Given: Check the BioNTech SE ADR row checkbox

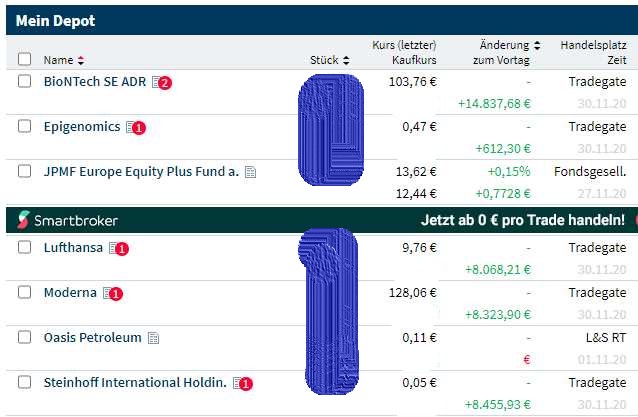Looking at the screenshot, I should pyautogui.click(x=25, y=82).
